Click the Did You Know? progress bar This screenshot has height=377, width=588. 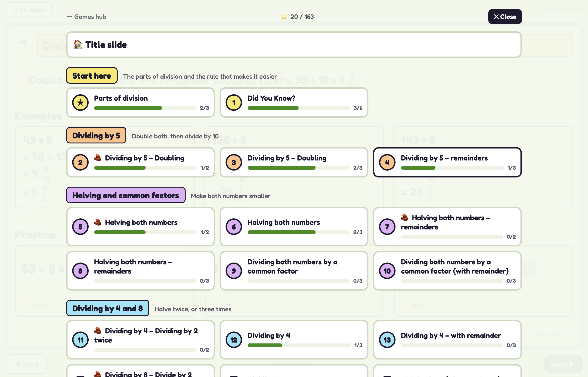point(298,108)
